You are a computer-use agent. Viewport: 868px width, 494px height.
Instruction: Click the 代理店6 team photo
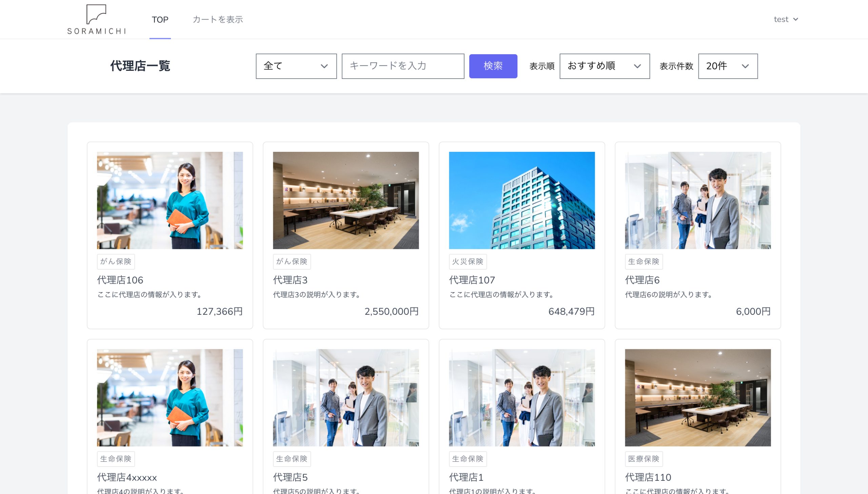pos(697,200)
